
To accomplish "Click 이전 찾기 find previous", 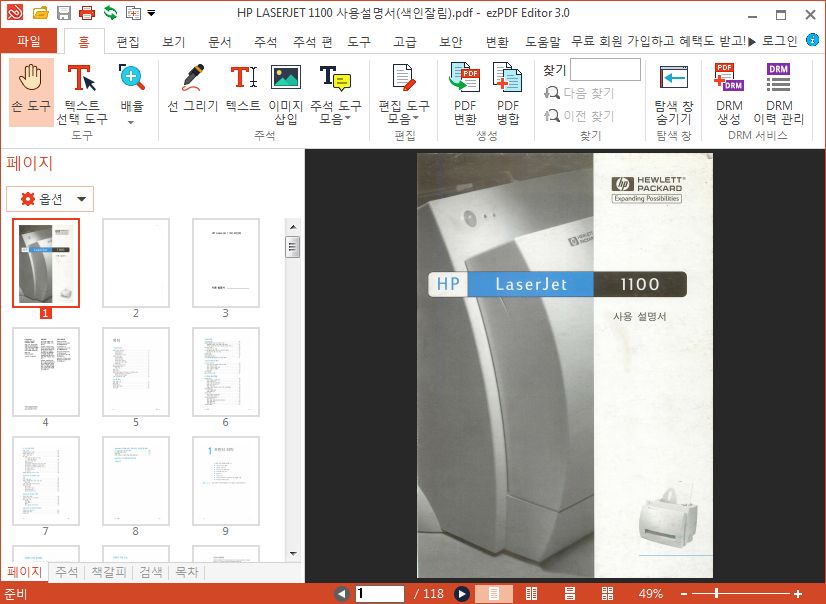I will coord(579,115).
